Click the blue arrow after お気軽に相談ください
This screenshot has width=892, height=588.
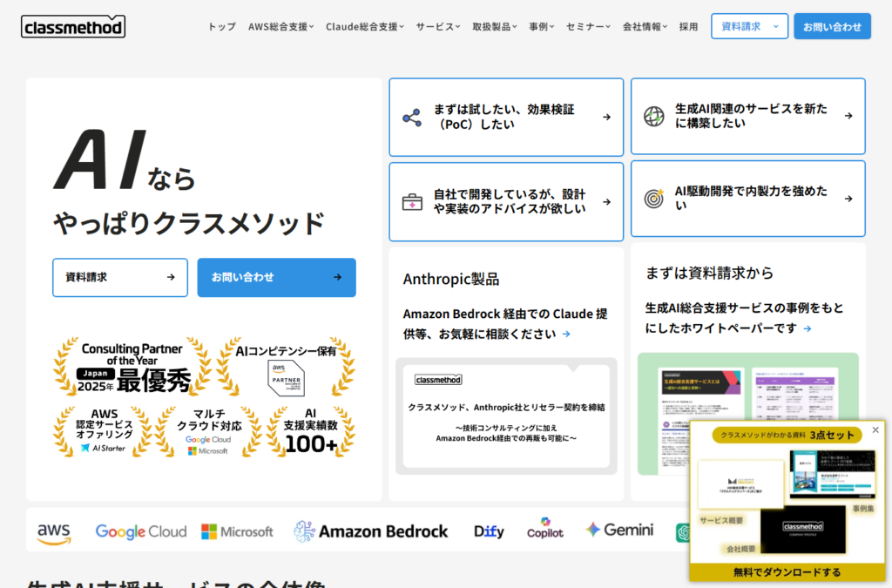point(566,334)
